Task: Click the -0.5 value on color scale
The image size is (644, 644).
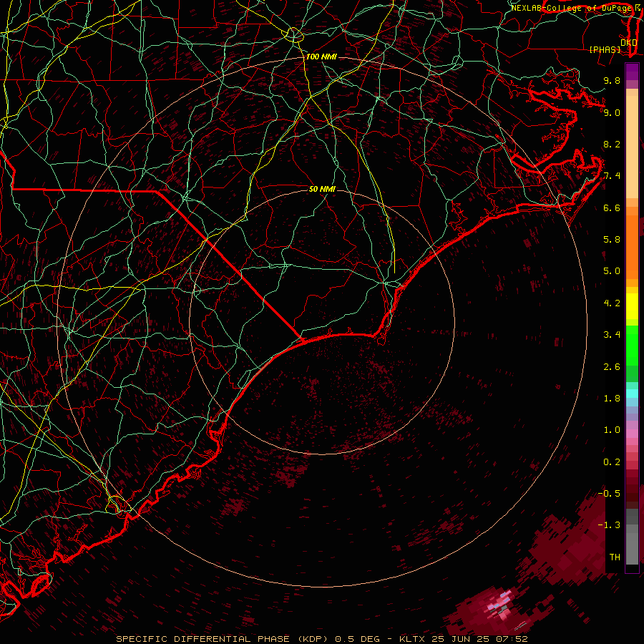Action: coord(609,494)
